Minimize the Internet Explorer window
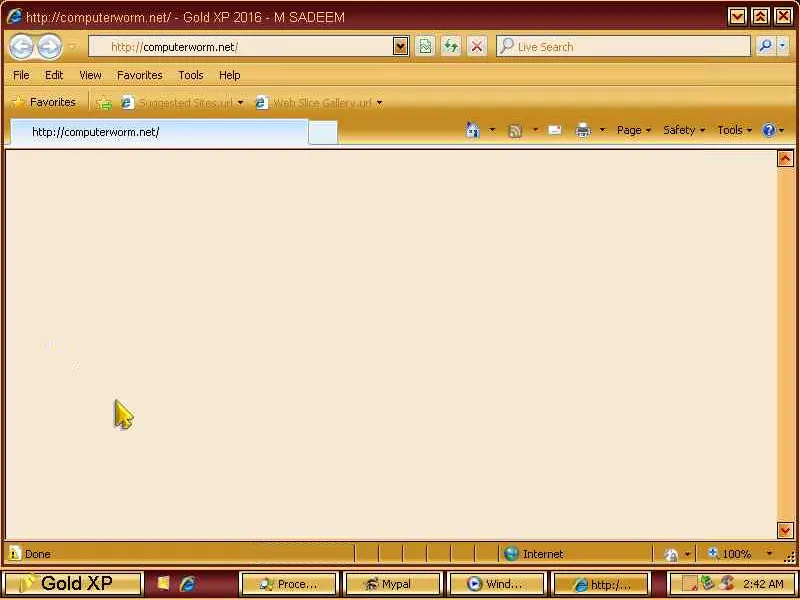The width and height of the screenshot is (800, 600). [x=737, y=17]
